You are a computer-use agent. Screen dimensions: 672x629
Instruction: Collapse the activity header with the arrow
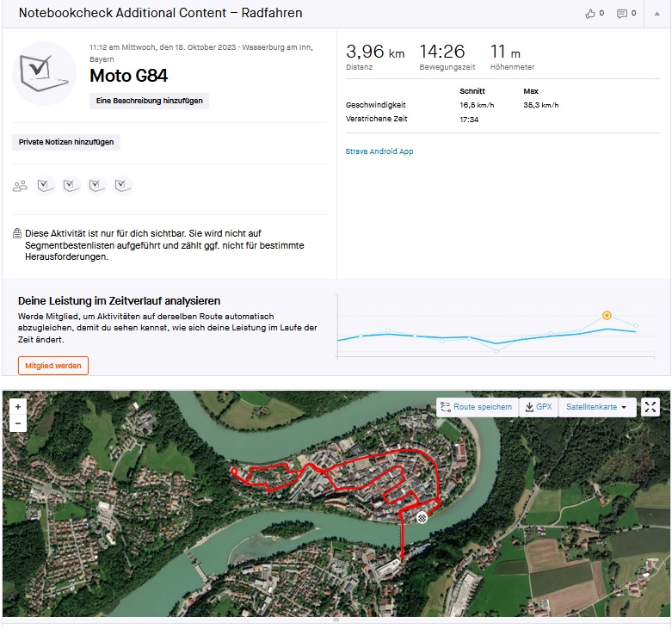point(657,14)
